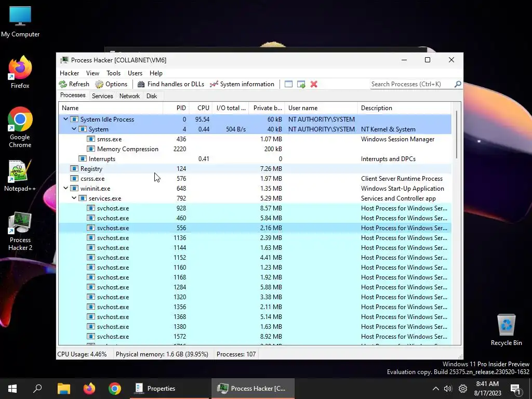Viewport: 532px width, 399px height.
Task: Open the Tools menu
Action: pos(113,73)
